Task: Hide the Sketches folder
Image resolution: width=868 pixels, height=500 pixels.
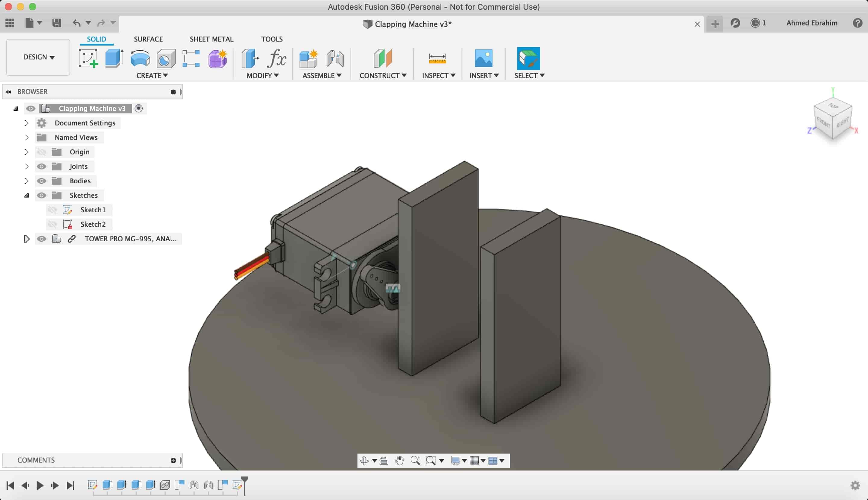Action: pos(42,195)
